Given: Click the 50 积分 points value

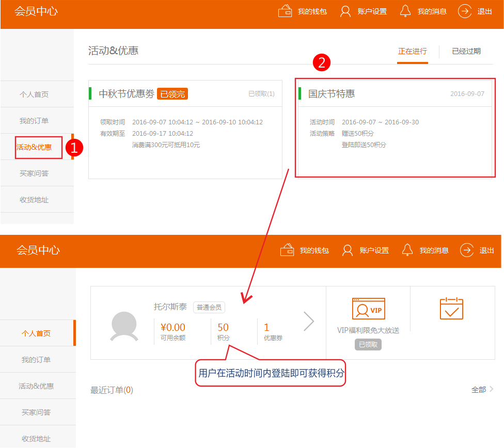Looking at the screenshot, I should (223, 328).
